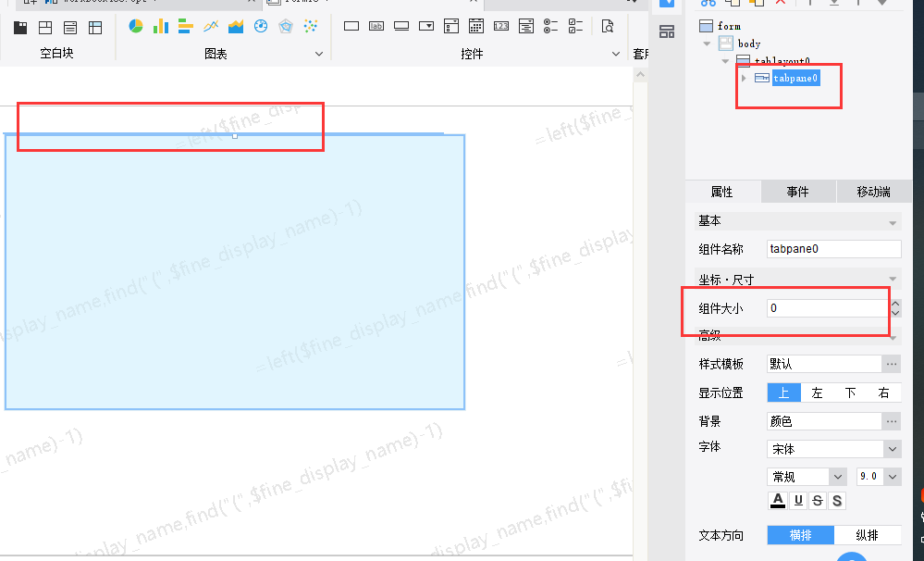This screenshot has width=924, height=561.
Task: Switch to the 事件 tab
Action: [x=798, y=192]
